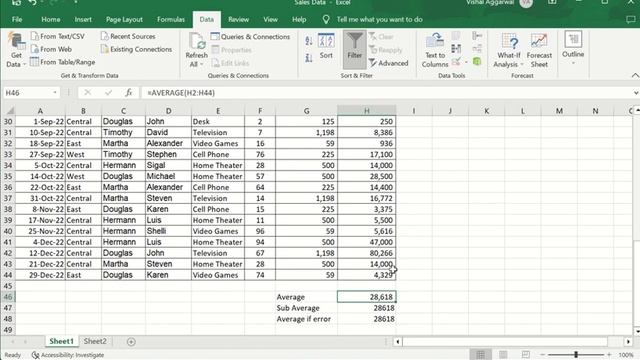Open Recent Sources
Viewport: 640px width, 360px height.
click(x=128, y=36)
